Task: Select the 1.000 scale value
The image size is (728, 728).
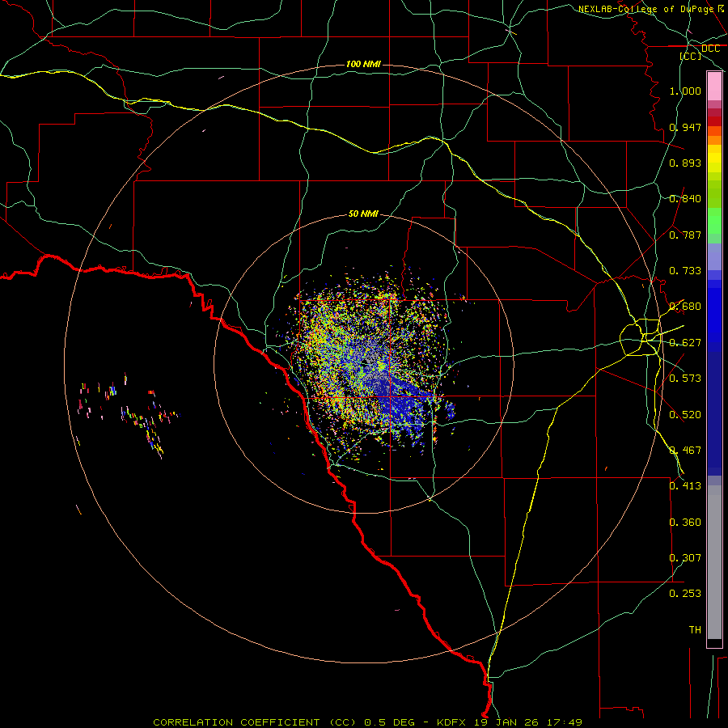Action: pyautogui.click(x=685, y=91)
